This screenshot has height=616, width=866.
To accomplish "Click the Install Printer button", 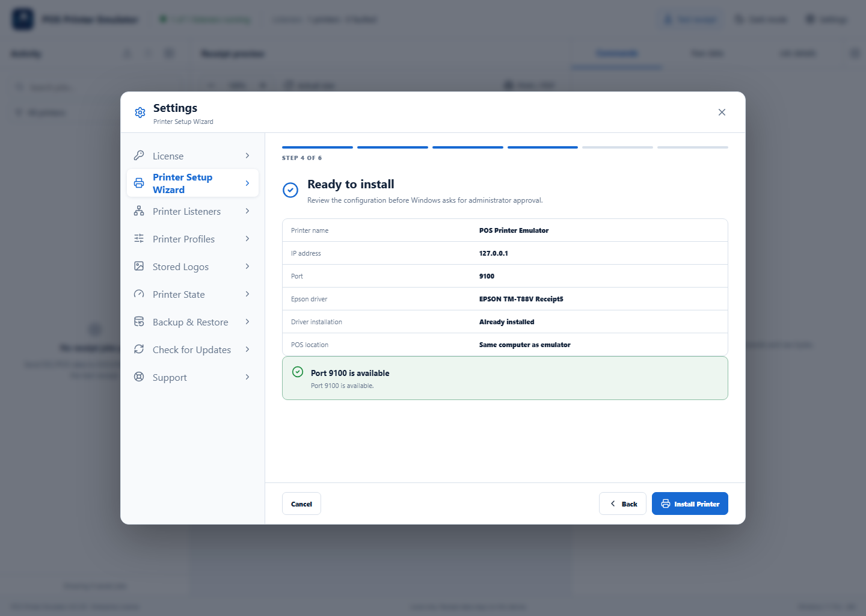I will (690, 504).
